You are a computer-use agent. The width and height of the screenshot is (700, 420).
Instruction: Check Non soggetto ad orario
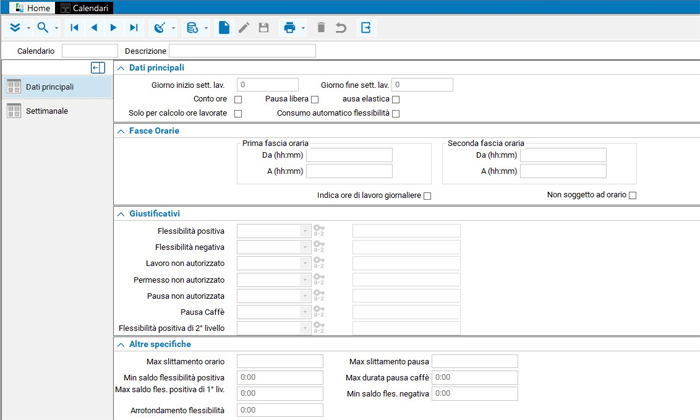pos(633,195)
